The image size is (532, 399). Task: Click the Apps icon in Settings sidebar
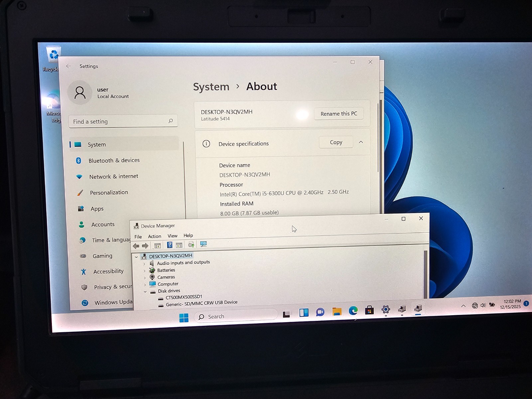(x=81, y=209)
